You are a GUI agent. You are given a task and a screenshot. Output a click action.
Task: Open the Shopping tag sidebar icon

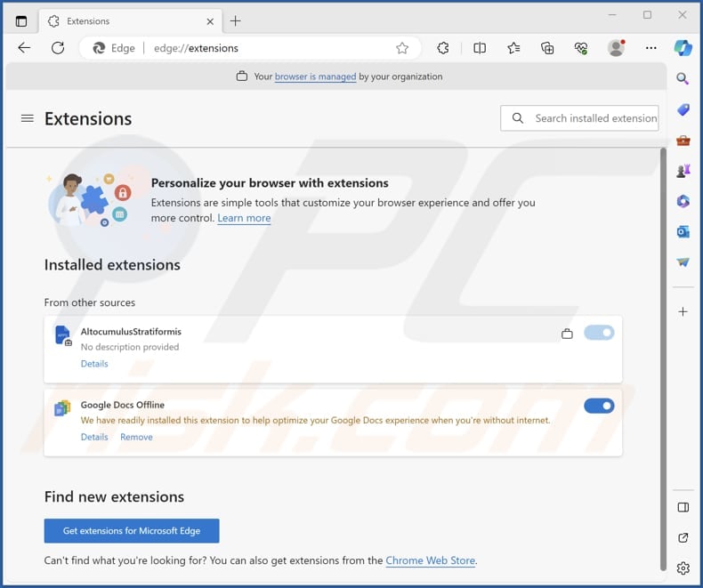coord(683,109)
